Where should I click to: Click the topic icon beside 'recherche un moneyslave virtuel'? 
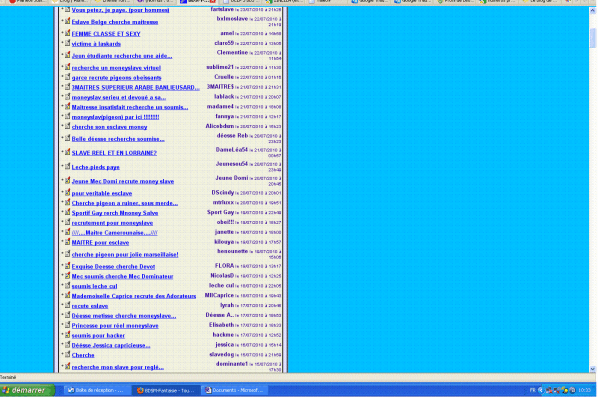(x=68, y=67)
